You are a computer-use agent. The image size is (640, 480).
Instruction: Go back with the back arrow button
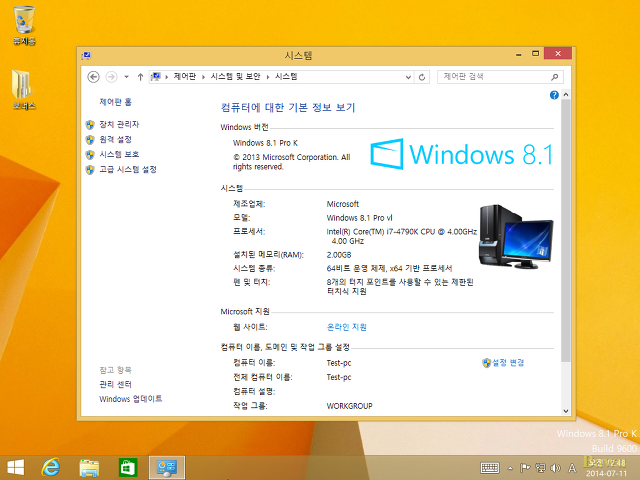pos(93,77)
